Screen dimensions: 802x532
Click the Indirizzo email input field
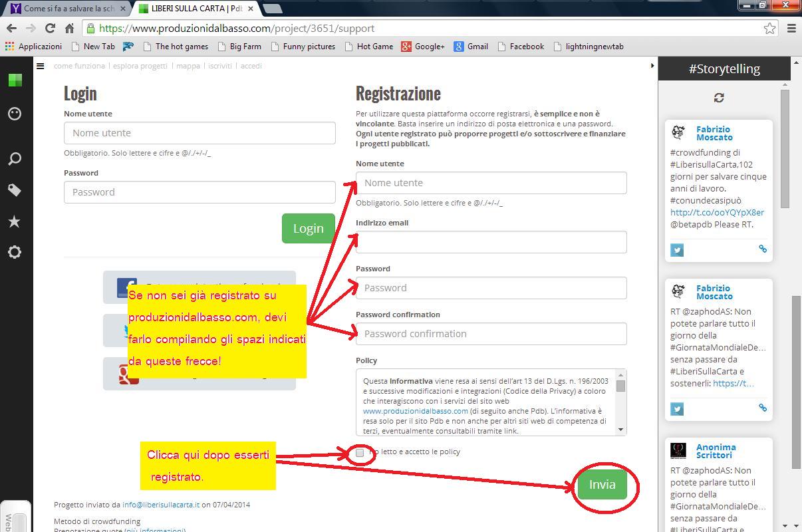(x=491, y=242)
